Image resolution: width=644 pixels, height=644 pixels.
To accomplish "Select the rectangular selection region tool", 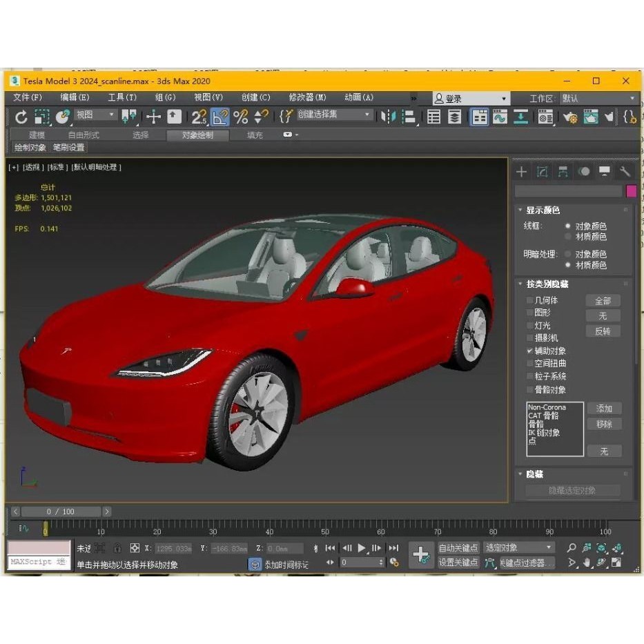I will click(42, 117).
